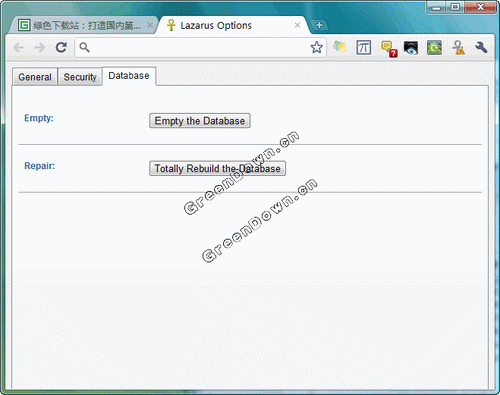The image size is (500, 395).
Task: Click the forward navigation arrow
Action: click(x=40, y=48)
